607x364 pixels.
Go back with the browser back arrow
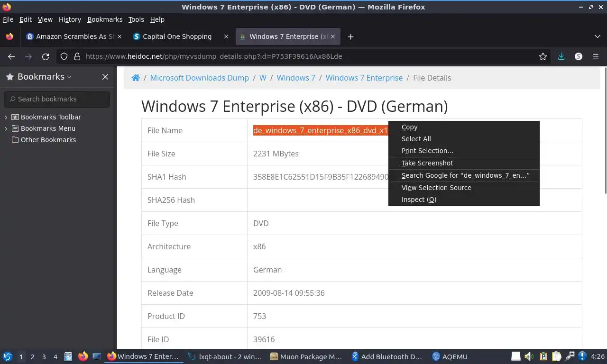point(11,56)
